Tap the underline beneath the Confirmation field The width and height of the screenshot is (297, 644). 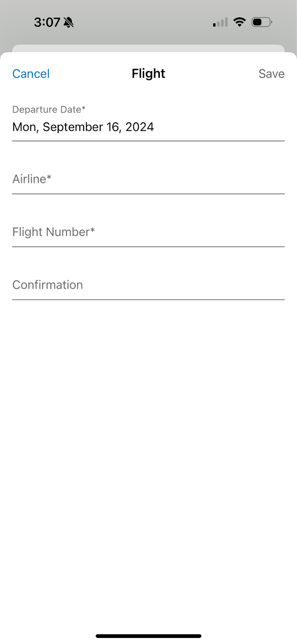[148, 300]
